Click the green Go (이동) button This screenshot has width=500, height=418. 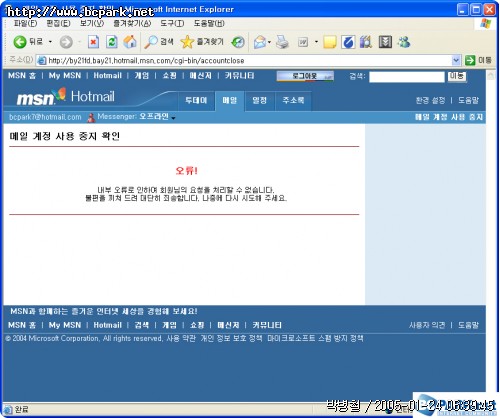[478, 60]
